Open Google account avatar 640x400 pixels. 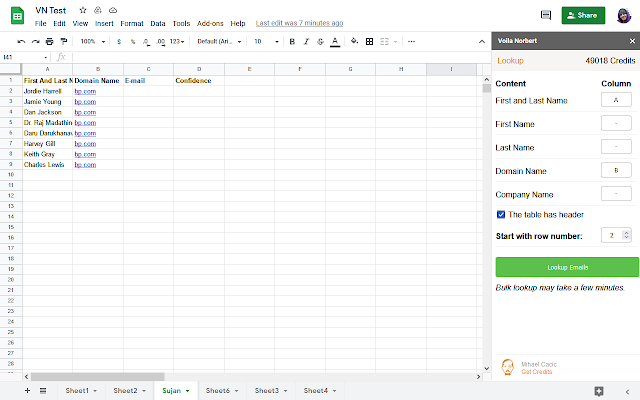(624, 16)
